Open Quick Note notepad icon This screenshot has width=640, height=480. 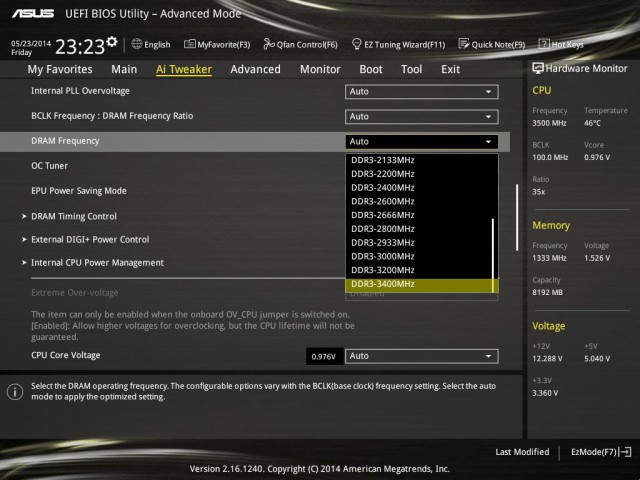tap(464, 44)
